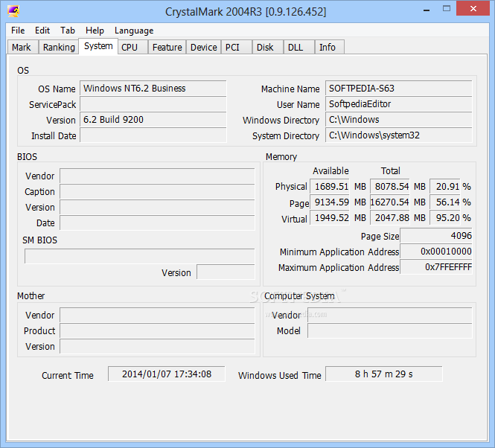495x448 pixels.
Task: Switch to the DLL tab
Action: click(299, 47)
